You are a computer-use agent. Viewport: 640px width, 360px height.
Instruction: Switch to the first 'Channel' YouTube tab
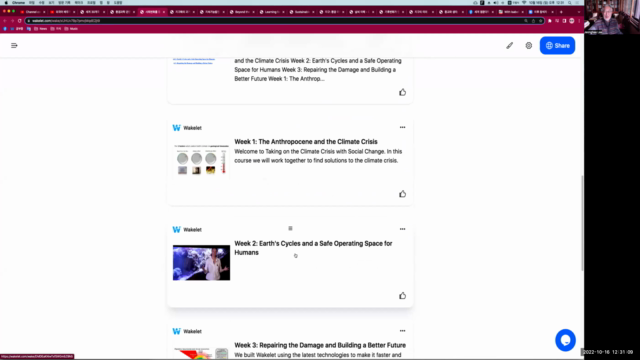(33, 12)
